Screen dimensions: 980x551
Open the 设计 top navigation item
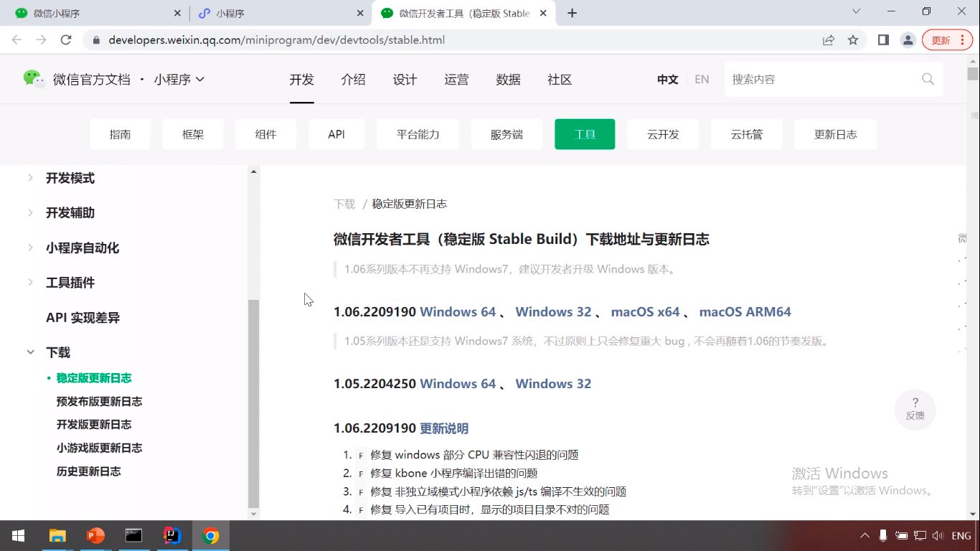click(405, 80)
